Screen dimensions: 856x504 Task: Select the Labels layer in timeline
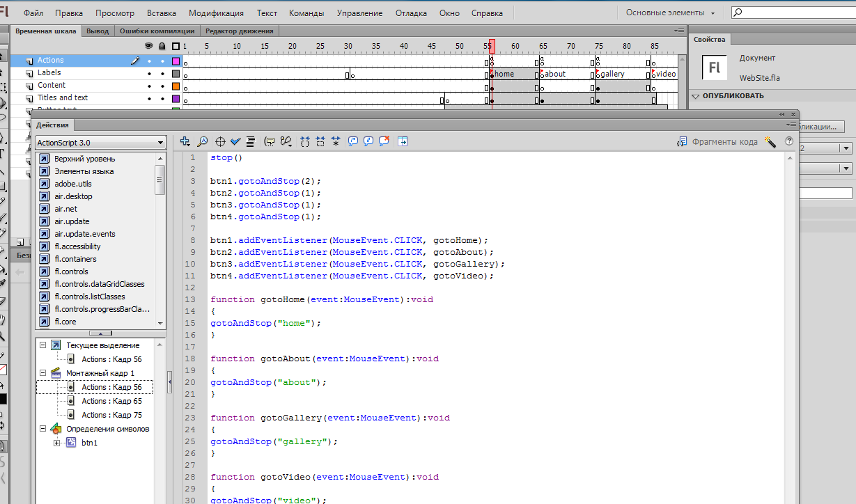click(49, 72)
